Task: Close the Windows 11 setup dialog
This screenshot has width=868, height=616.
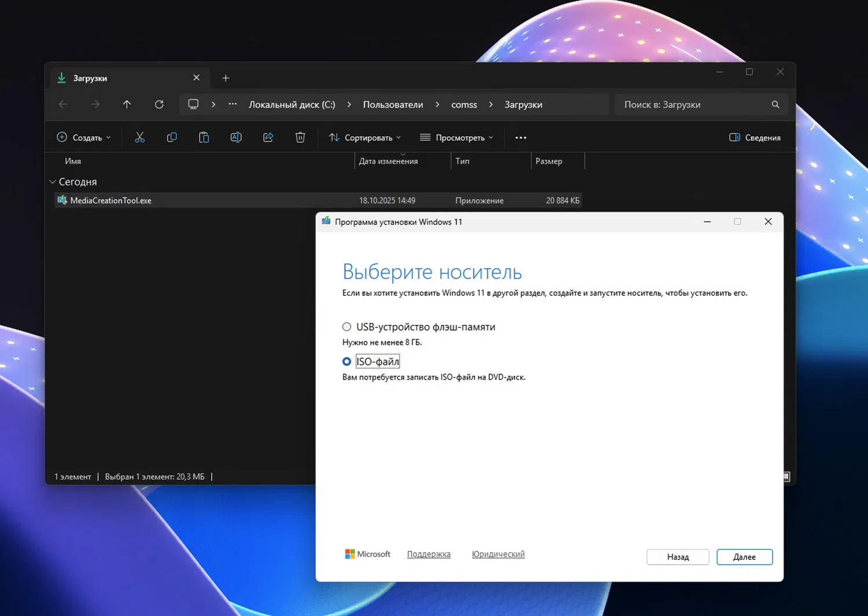Action: point(768,222)
